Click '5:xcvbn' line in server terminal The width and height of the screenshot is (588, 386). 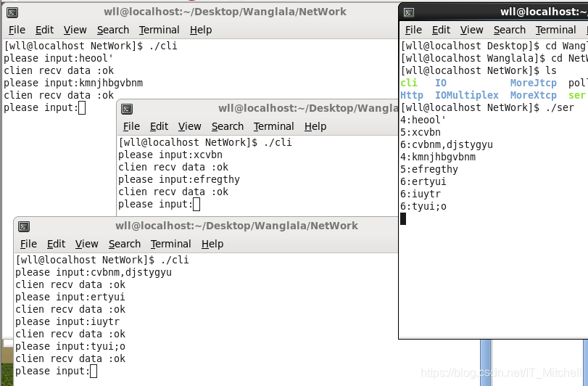(x=421, y=133)
